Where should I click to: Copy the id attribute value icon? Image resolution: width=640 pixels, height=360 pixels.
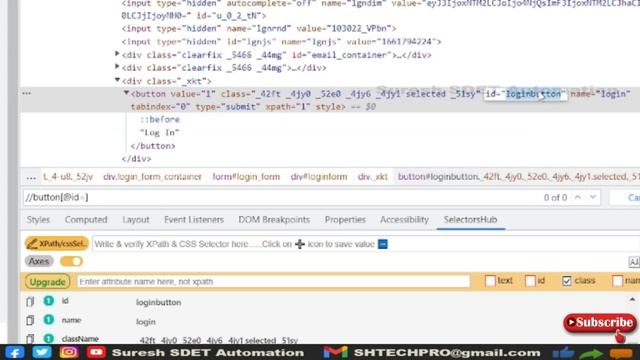click(x=30, y=301)
